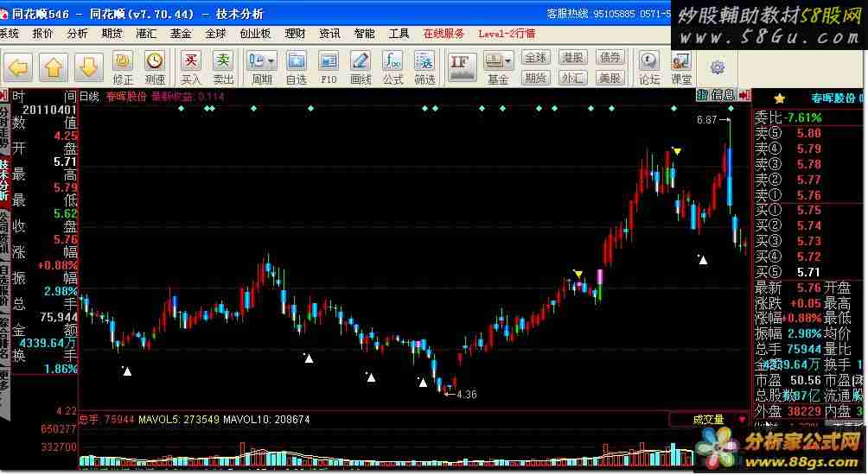Viewport: 868px width, 475px height.
Task: Click the IF index futures icon
Action: coord(461,67)
